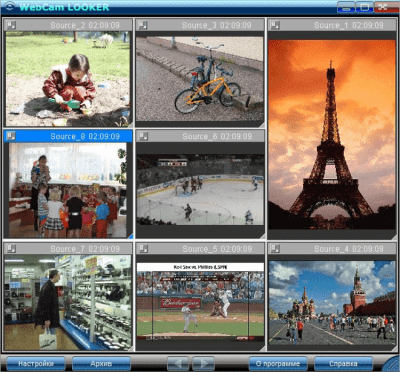The image size is (400, 372).
Task: Go to next camera page arrow
Action: click(x=203, y=363)
